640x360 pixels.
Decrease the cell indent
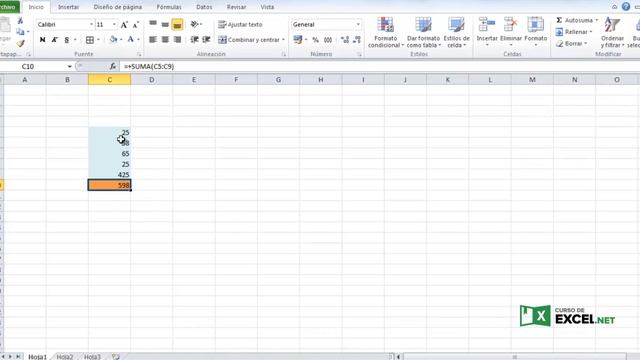[195, 40]
